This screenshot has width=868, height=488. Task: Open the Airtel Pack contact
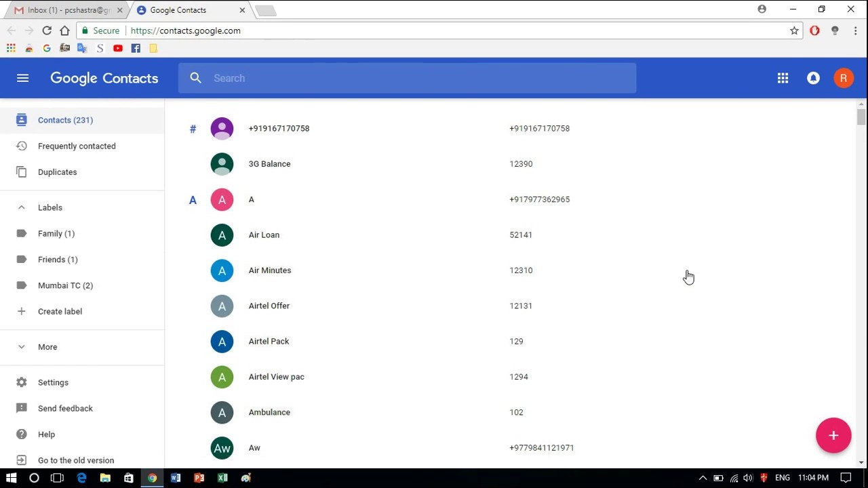click(269, 341)
